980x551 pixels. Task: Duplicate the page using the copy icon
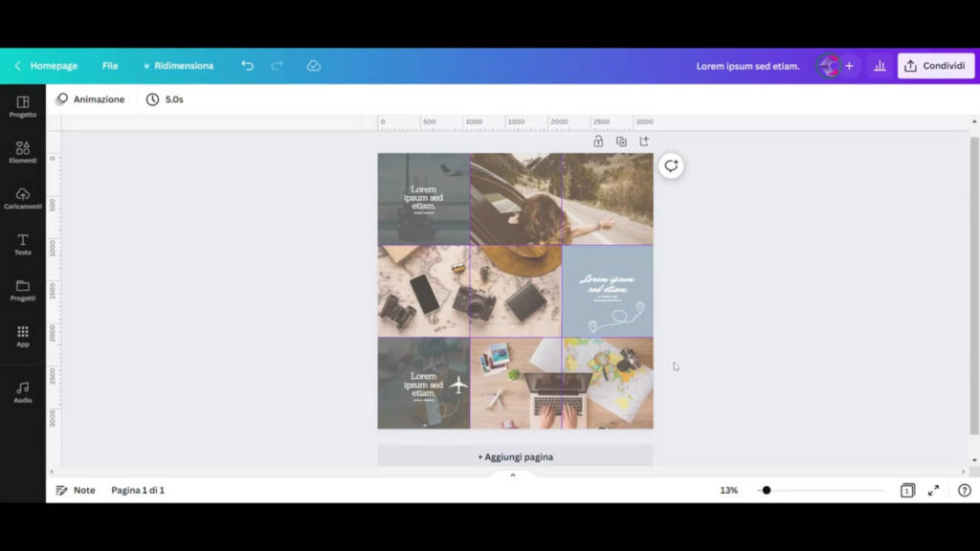(621, 142)
